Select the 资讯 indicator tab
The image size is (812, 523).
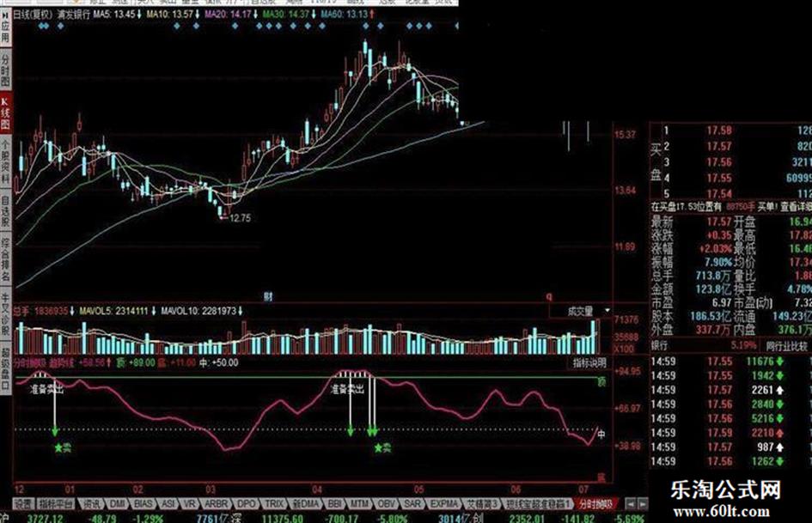point(92,504)
